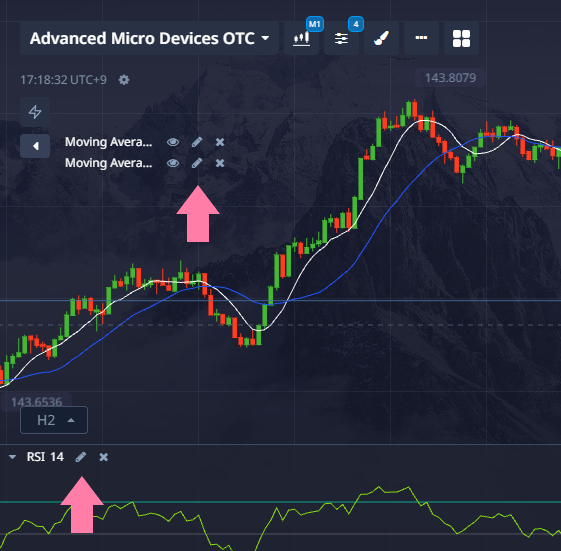This screenshot has height=551, width=561.
Task: Click the first Moving Avera... label
Action: coord(108,142)
